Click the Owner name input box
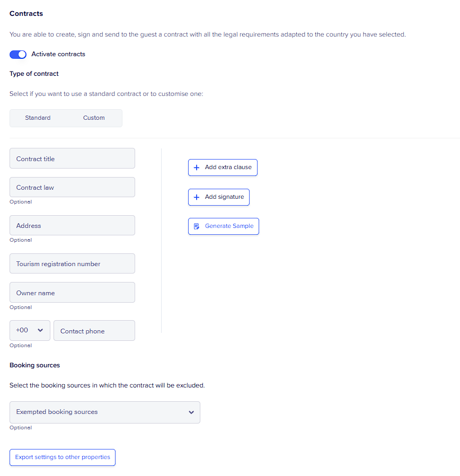 pyautogui.click(x=72, y=293)
